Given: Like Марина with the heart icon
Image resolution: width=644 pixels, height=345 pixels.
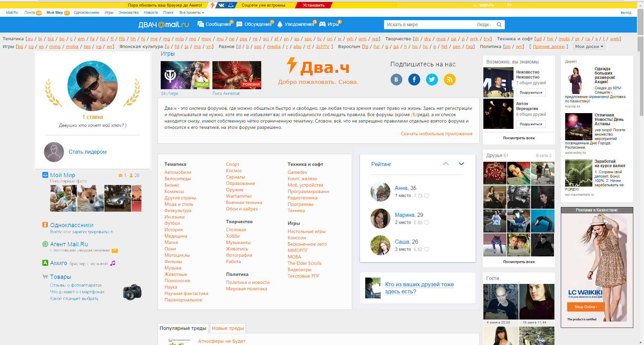Looking at the screenshot, I should 427,223.
